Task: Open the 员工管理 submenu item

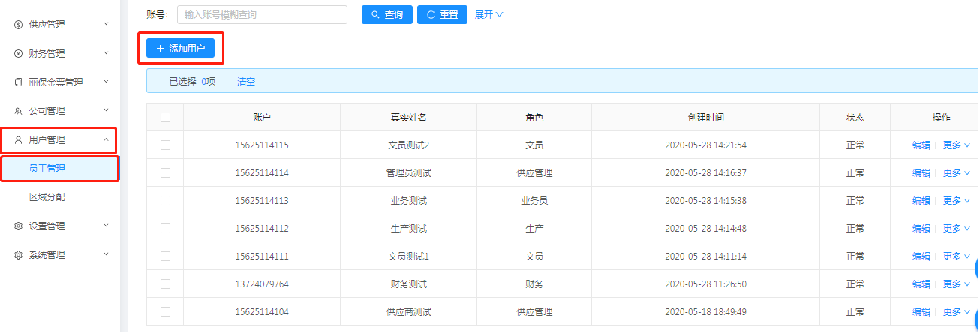Action: 47,169
